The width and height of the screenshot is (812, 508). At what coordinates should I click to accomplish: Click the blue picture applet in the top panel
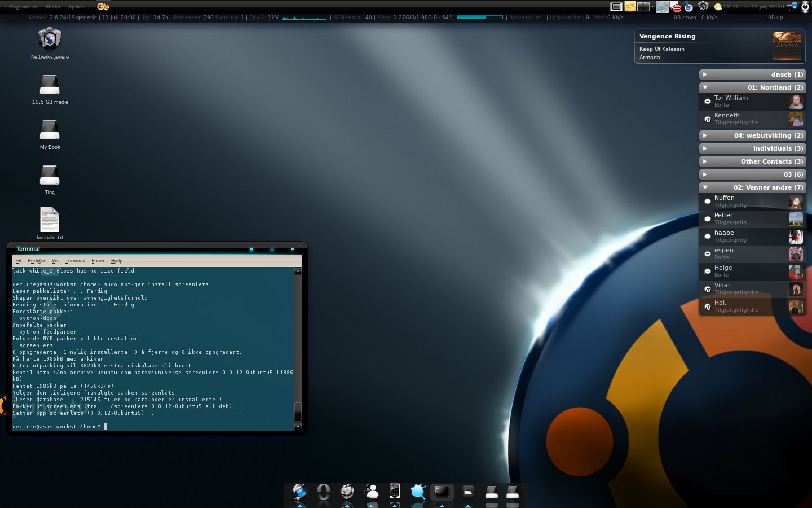point(662,7)
